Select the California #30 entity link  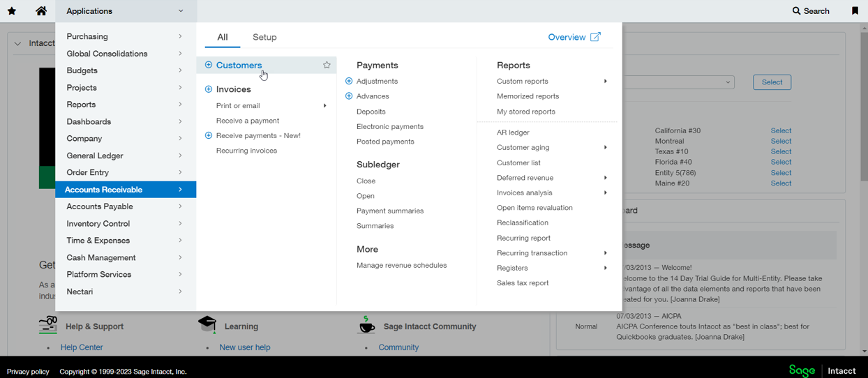781,130
